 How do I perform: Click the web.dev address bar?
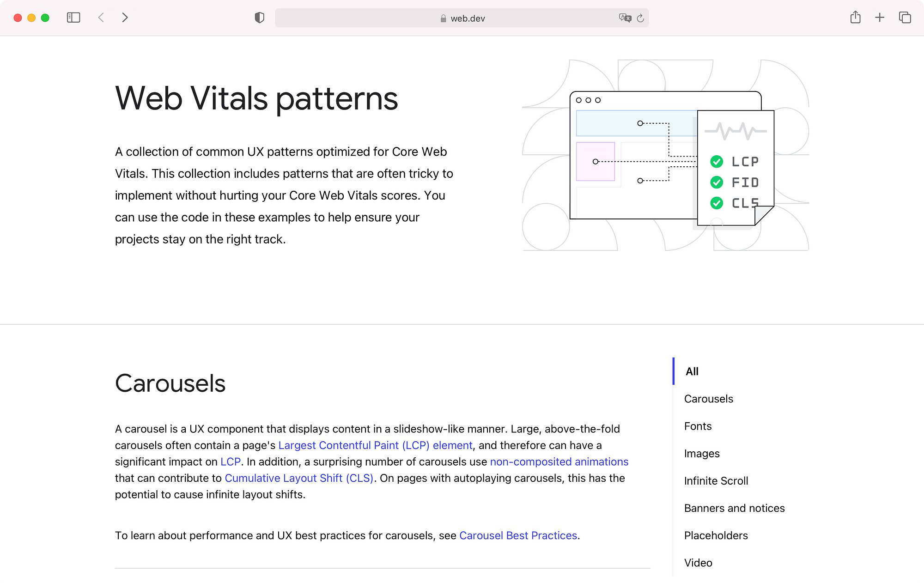pyautogui.click(x=462, y=18)
